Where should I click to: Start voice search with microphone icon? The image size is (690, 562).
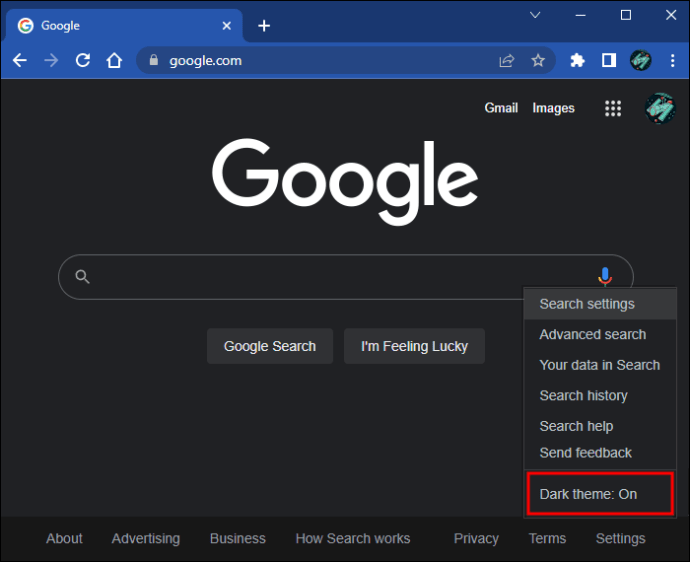(x=605, y=276)
